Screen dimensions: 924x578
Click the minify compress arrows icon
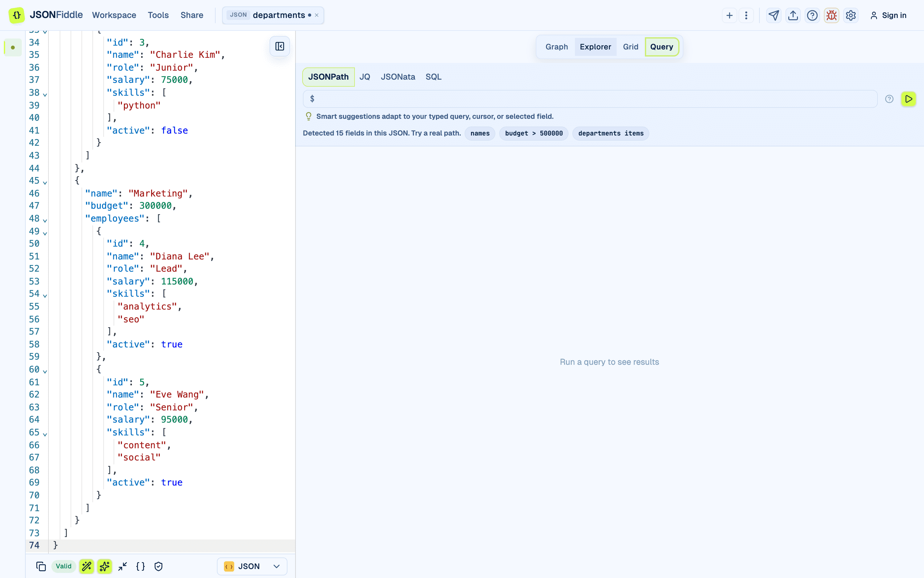coord(123,566)
